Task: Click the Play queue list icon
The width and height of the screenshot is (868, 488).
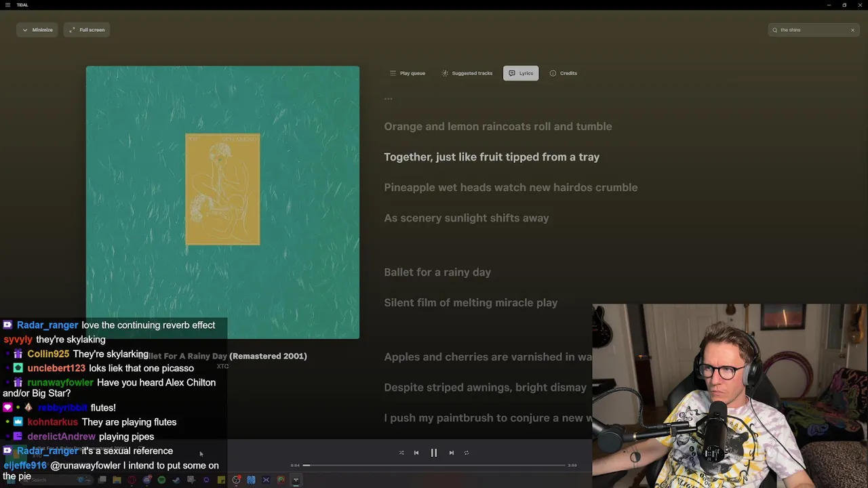Action: click(393, 73)
